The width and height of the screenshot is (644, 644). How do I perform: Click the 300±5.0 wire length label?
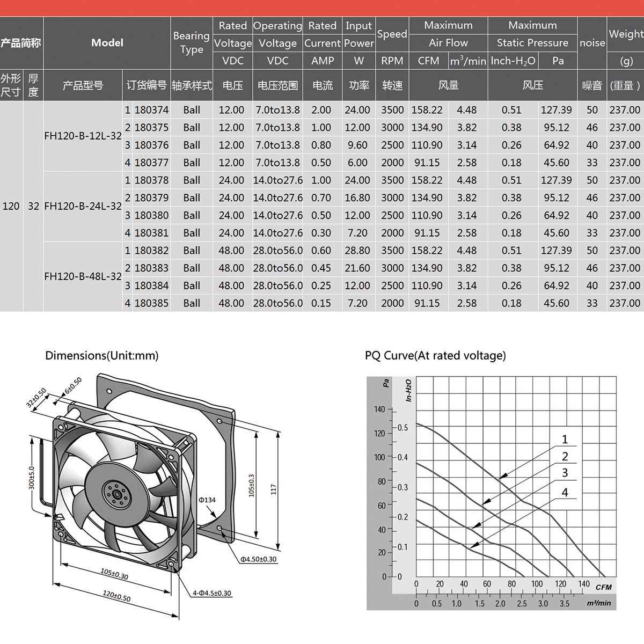[31, 478]
